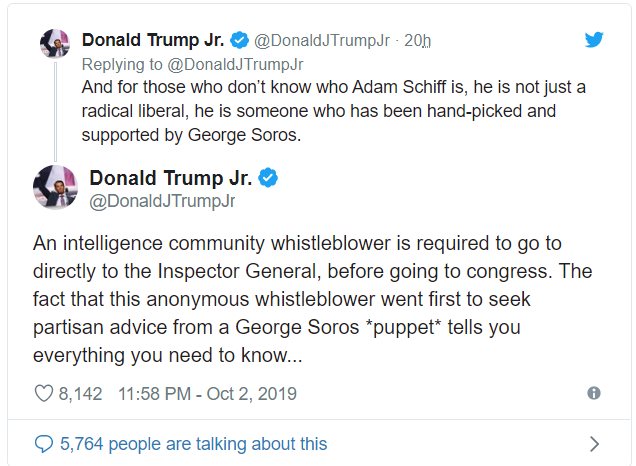Click the quoted reply text about Adam Schiff

click(318, 111)
